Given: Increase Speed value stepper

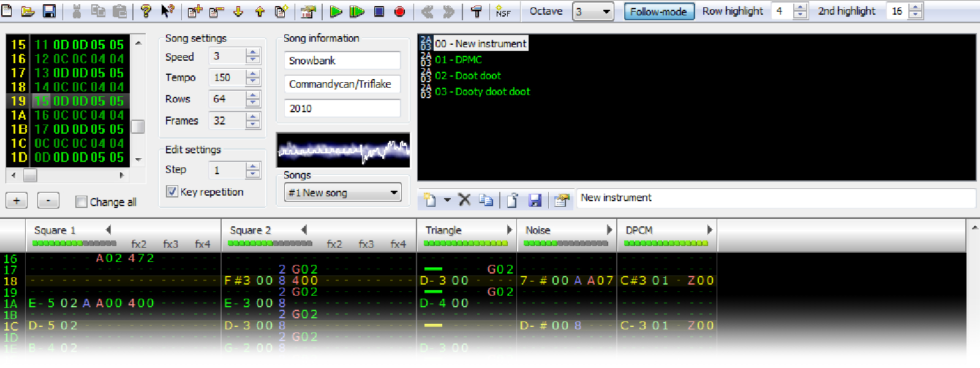Looking at the screenshot, I should coord(252,53).
